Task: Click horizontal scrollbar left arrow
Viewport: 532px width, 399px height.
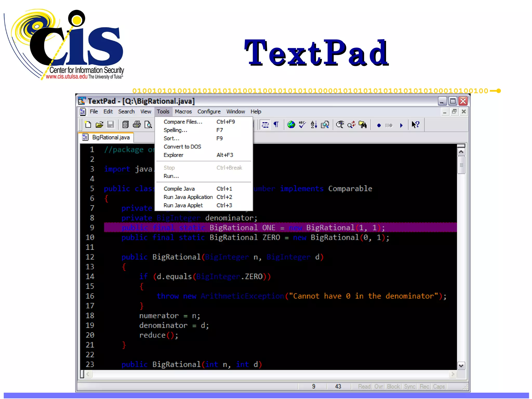Action: click(88, 374)
